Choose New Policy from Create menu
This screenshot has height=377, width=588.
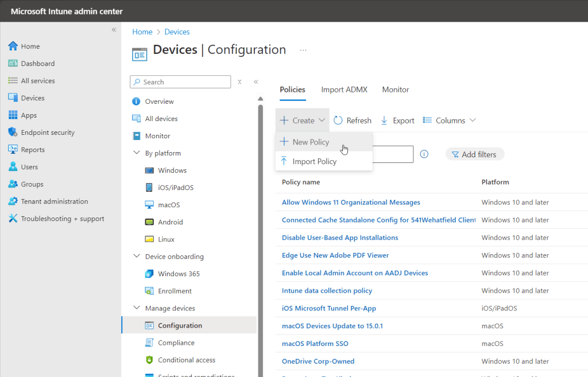pyautogui.click(x=311, y=142)
